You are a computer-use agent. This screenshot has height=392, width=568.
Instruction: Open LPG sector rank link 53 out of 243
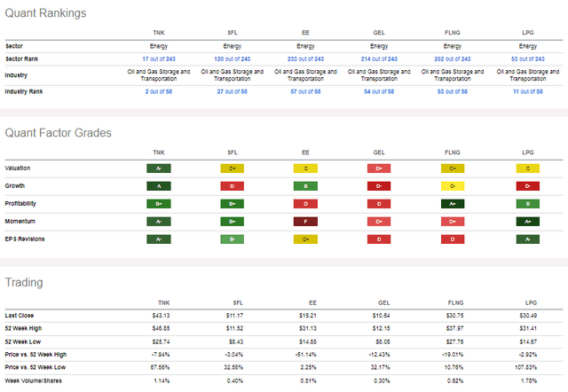[x=528, y=59]
